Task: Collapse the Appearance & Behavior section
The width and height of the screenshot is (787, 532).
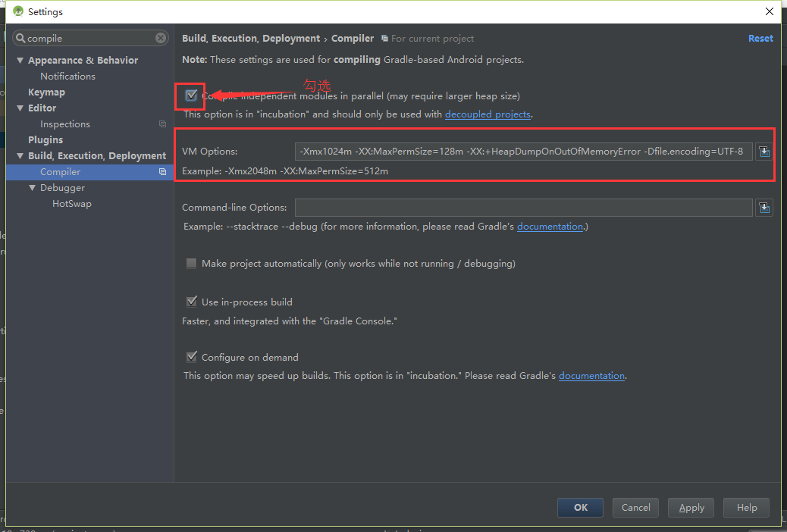Action: (x=20, y=60)
